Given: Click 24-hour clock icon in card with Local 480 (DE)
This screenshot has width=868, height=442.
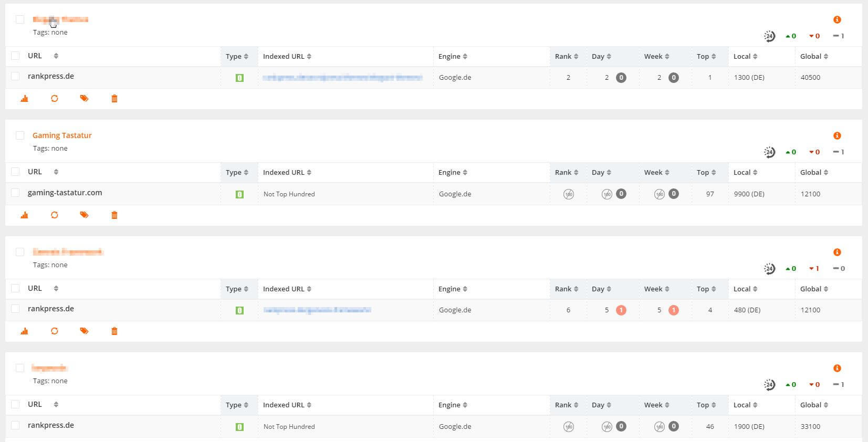Looking at the screenshot, I should [x=769, y=269].
